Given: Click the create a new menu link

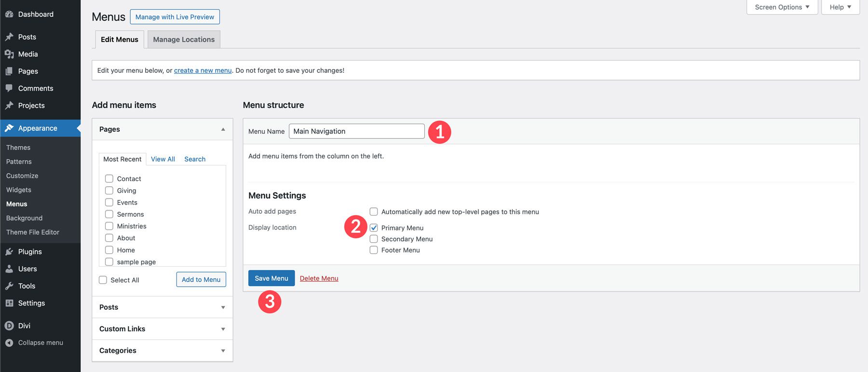Looking at the screenshot, I should tap(203, 70).
